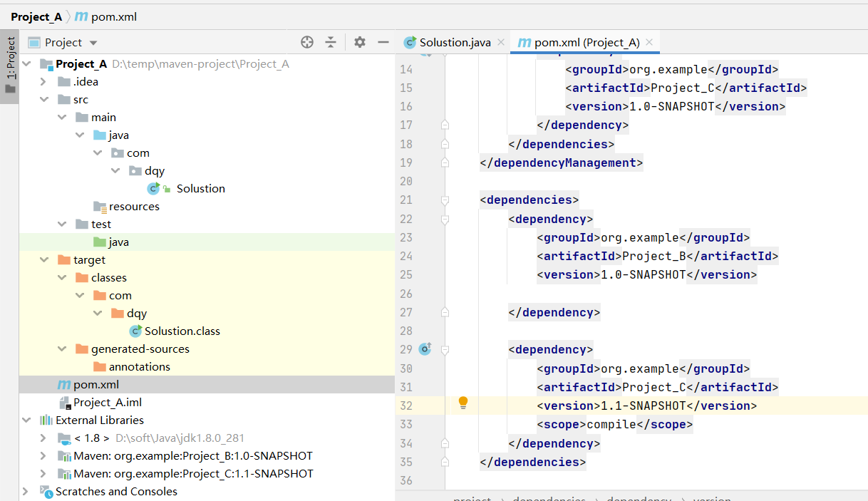Expand Scratches and Consoles
Screen dimensions: 868x501
[26, 491]
